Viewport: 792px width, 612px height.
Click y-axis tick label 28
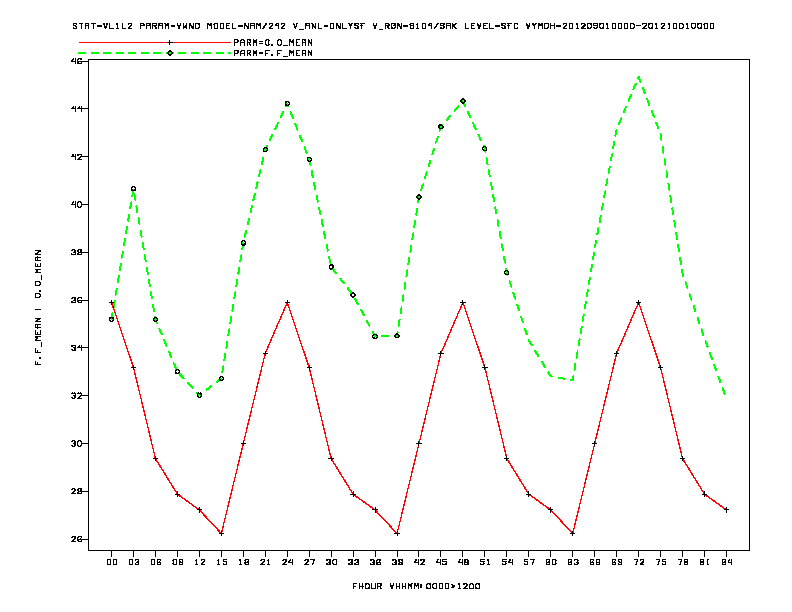point(77,491)
